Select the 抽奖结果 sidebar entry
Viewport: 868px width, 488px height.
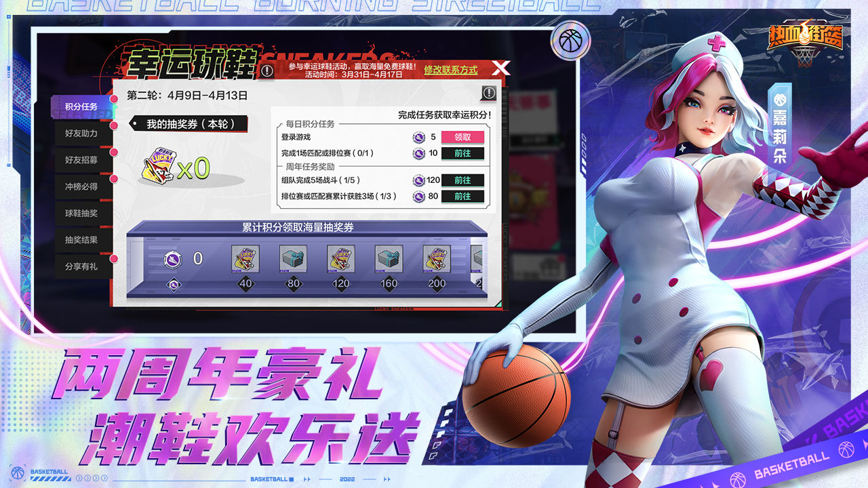coord(81,241)
